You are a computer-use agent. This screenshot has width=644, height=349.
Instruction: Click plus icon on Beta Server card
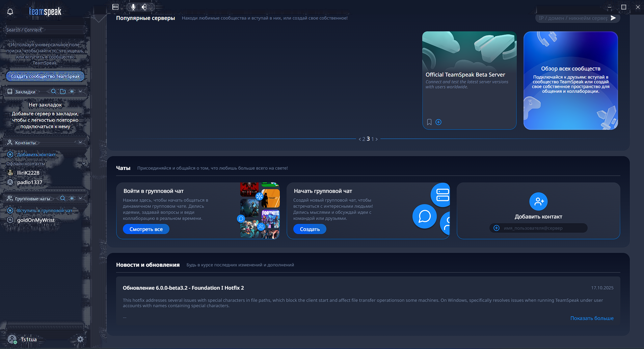click(438, 122)
